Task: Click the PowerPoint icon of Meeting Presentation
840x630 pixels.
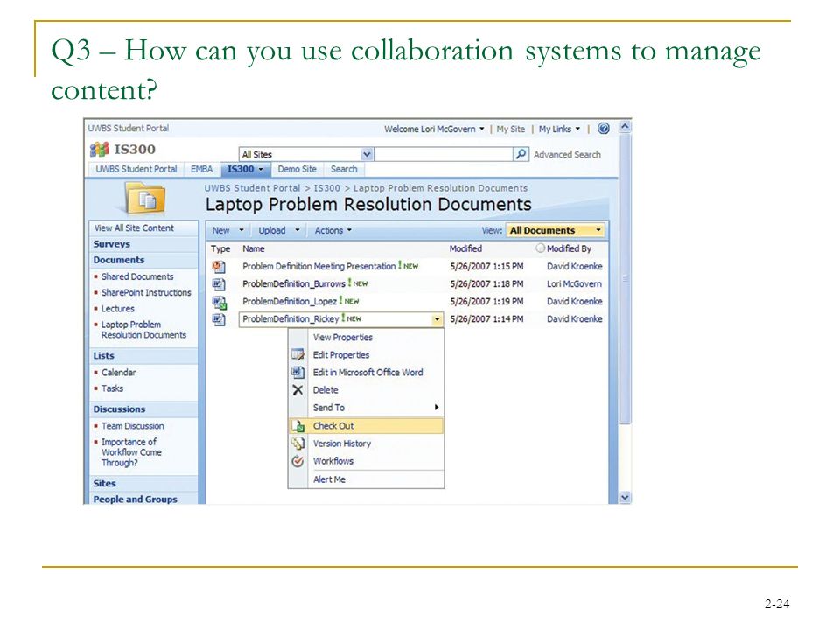Action: point(219,266)
